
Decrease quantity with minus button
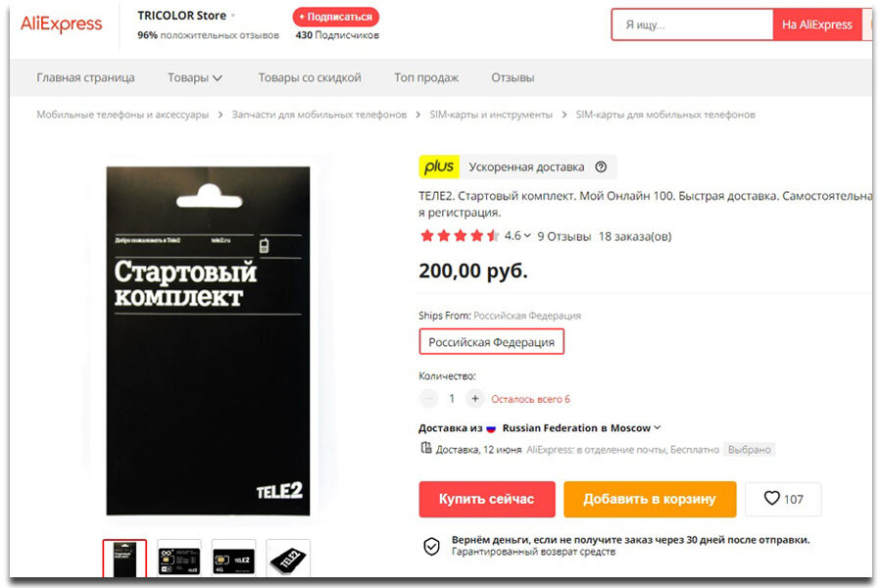tap(428, 399)
